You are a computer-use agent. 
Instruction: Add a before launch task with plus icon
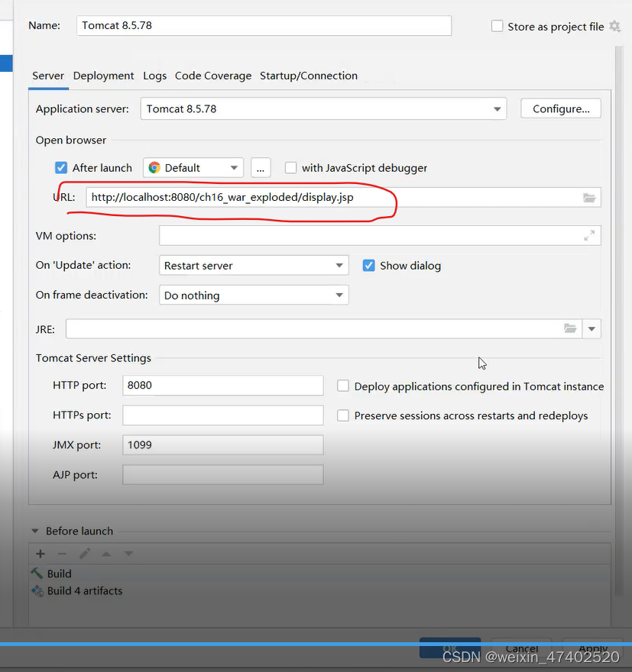(x=41, y=554)
